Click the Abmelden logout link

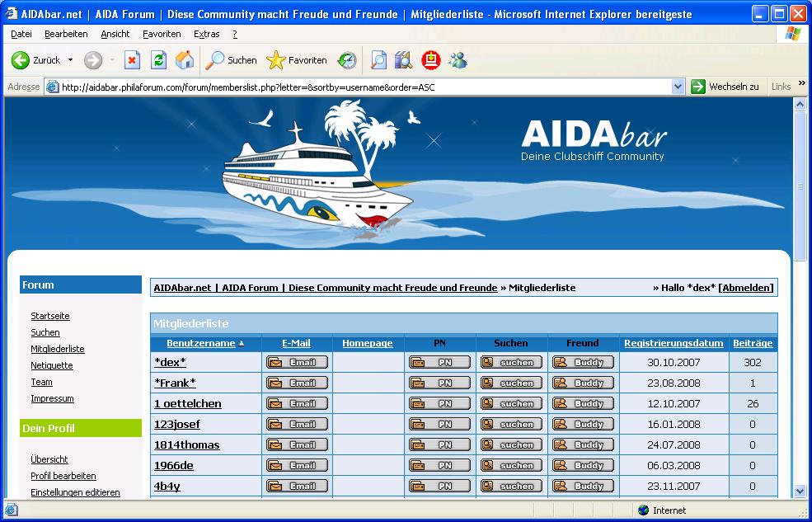coord(747,288)
